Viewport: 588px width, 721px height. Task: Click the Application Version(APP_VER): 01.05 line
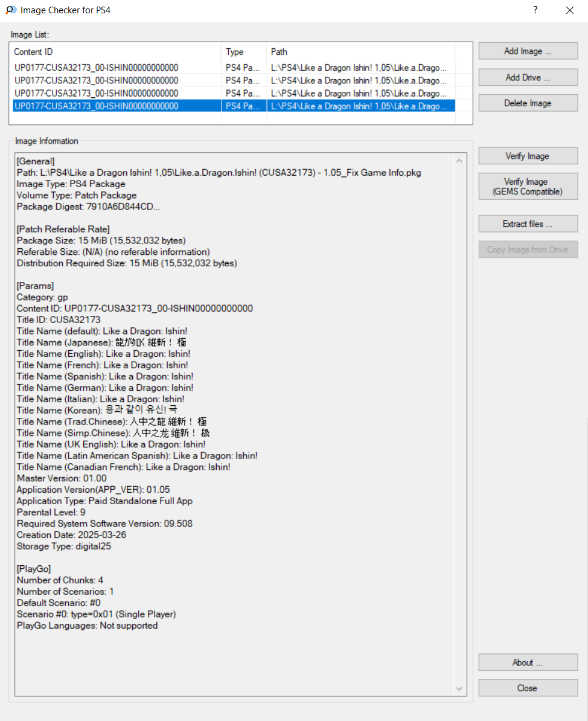click(x=94, y=490)
